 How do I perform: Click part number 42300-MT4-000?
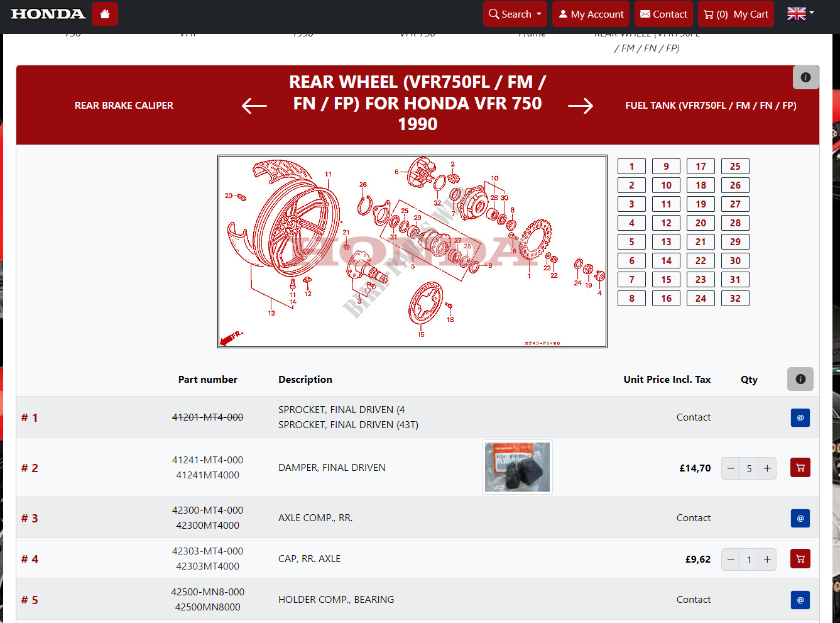point(207,510)
